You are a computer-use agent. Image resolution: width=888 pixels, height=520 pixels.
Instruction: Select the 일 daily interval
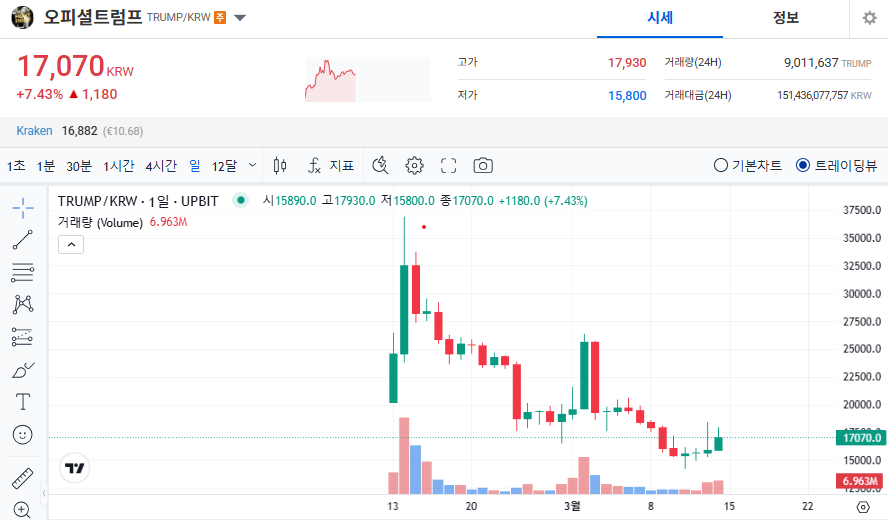click(195, 165)
